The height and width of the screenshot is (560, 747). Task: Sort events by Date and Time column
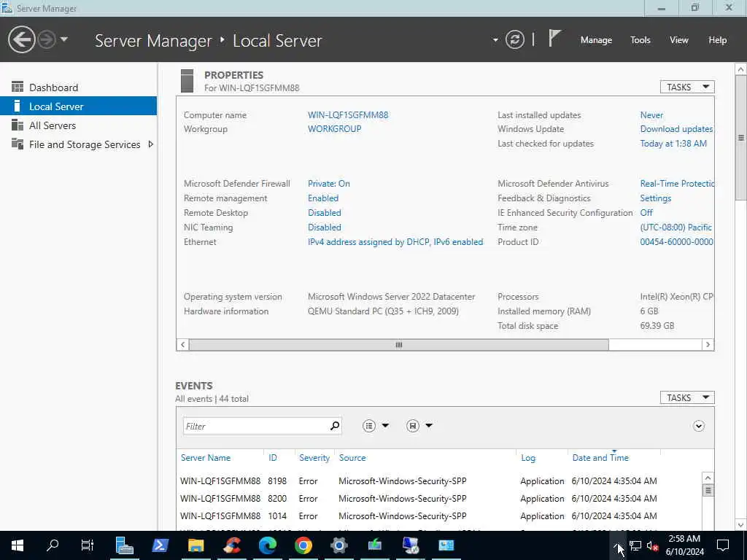coord(600,458)
